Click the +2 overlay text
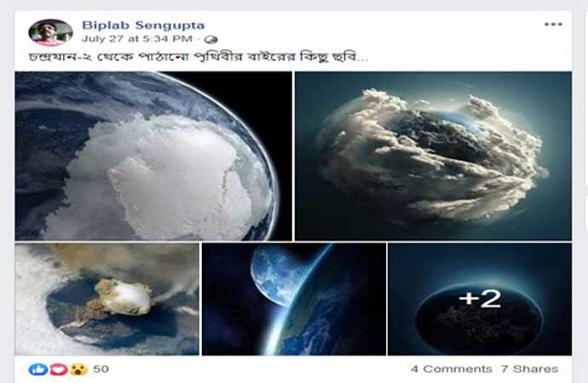This screenshot has width=588, height=383. point(480,299)
